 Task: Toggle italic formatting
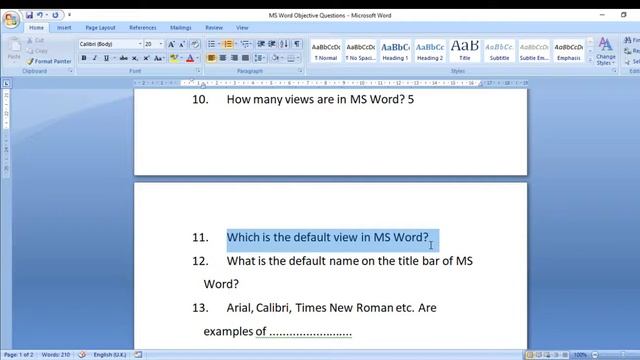[x=95, y=58]
